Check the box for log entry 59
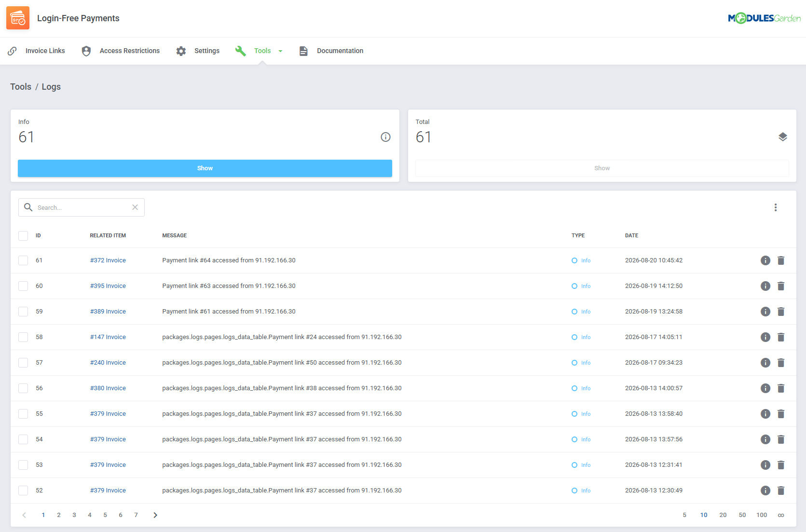The width and height of the screenshot is (806, 532). 23,312
